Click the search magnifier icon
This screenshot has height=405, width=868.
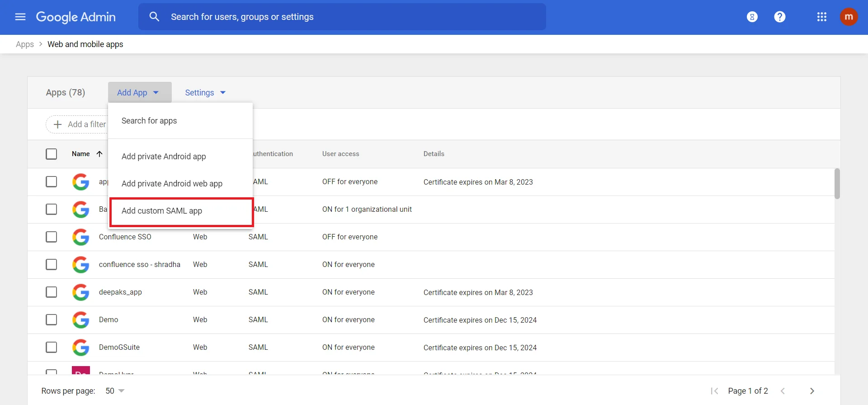[154, 17]
